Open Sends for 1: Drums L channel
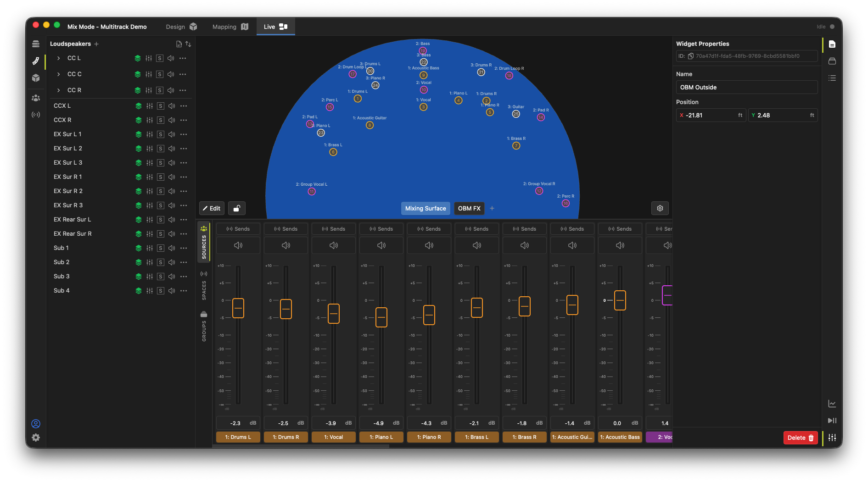The image size is (868, 482). (x=238, y=229)
